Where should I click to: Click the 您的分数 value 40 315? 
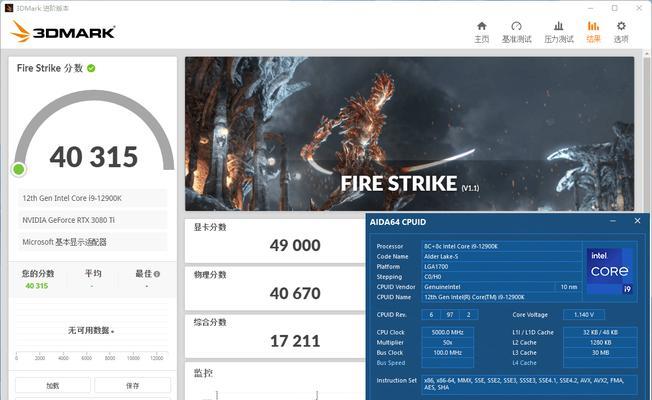click(37, 286)
